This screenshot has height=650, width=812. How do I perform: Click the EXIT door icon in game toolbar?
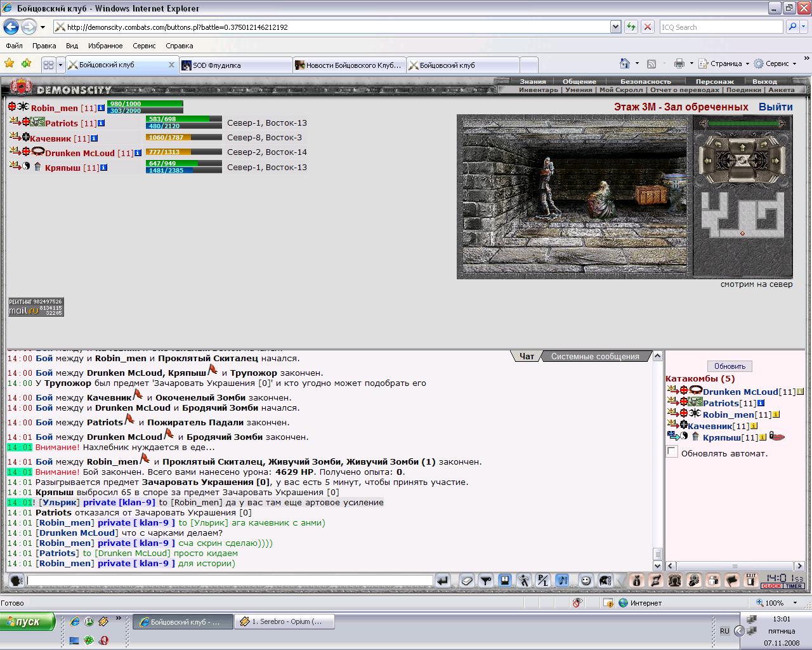(751, 580)
